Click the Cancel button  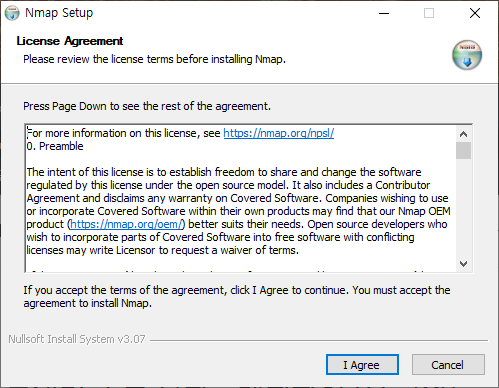click(x=448, y=365)
